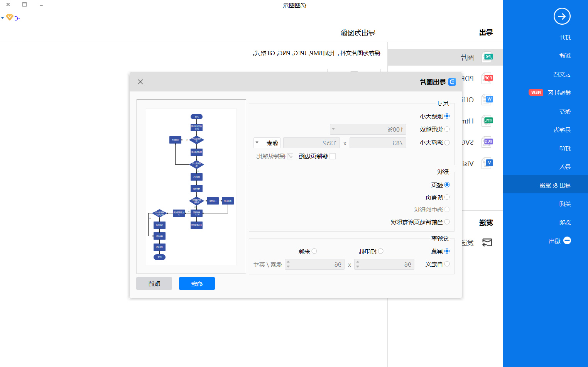Select the PDF export file icon
The height and width of the screenshot is (367, 588).
(x=488, y=78)
